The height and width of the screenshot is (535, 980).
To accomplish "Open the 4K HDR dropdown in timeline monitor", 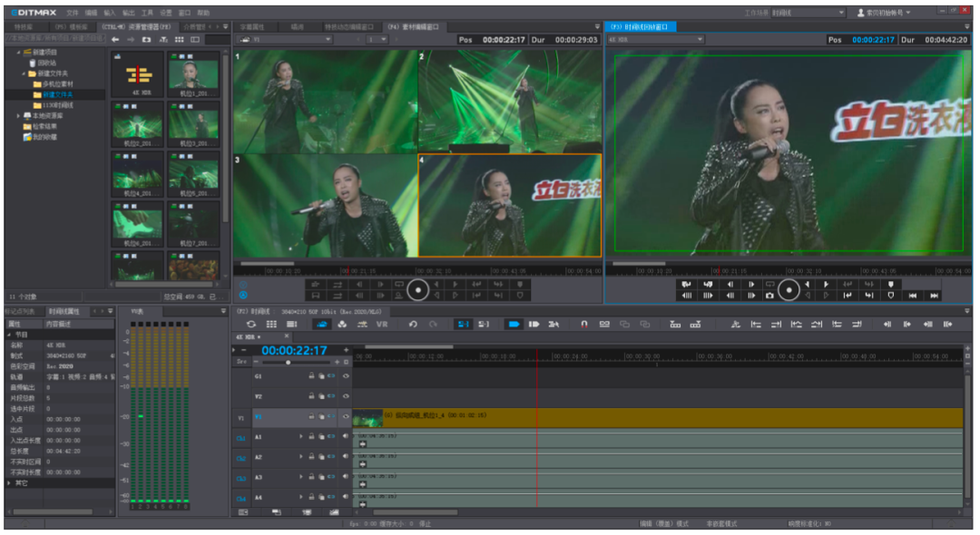I will point(656,39).
